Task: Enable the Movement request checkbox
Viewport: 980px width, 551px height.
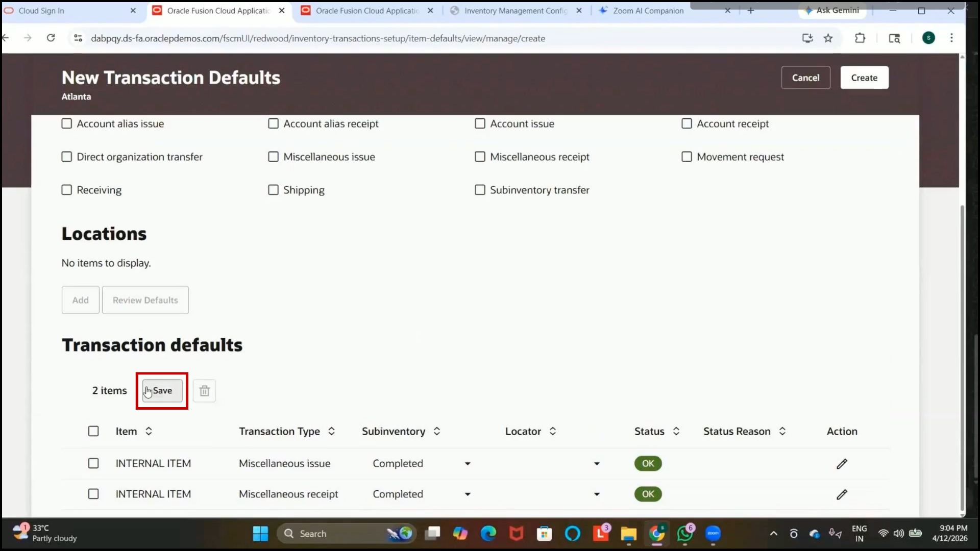Action: click(687, 157)
